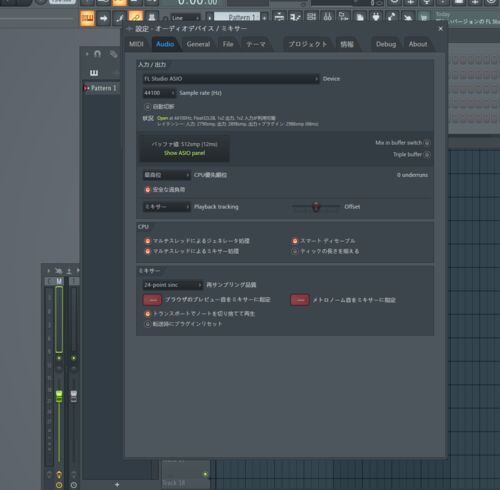This screenshot has width=500, height=490.
Task: Switch to the General tab
Action: 198,44
